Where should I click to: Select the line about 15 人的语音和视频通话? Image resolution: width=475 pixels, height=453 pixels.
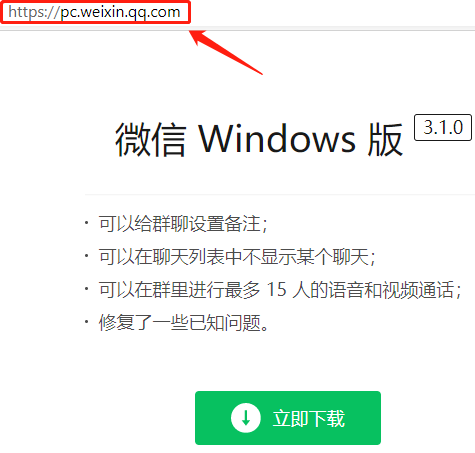pyautogui.click(x=280, y=290)
